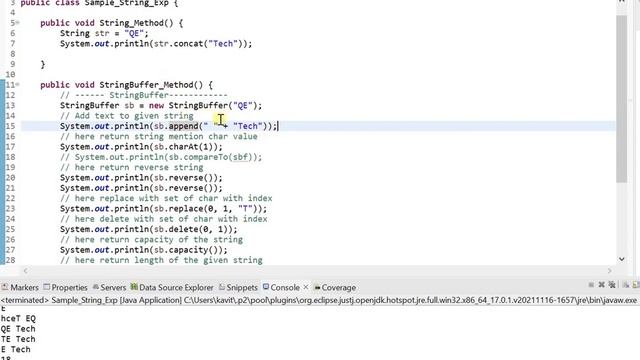
Task: Click console output line "TE Tech"
Action: click(x=18, y=339)
